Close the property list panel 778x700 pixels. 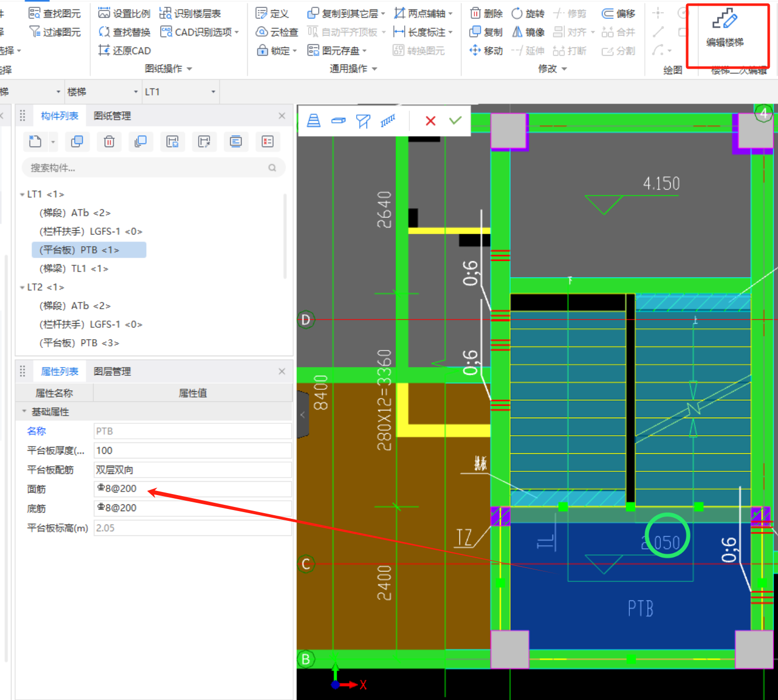[282, 371]
